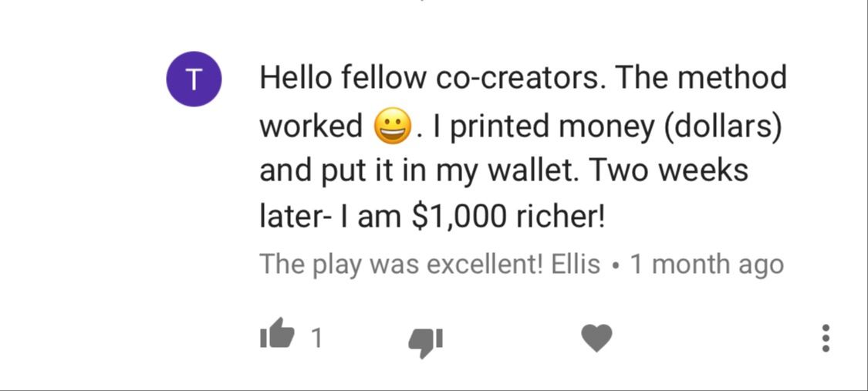Viewport: 868px width, 391px height.
Task: Dislike the comment with thumbs down icon
Action: coord(426,342)
